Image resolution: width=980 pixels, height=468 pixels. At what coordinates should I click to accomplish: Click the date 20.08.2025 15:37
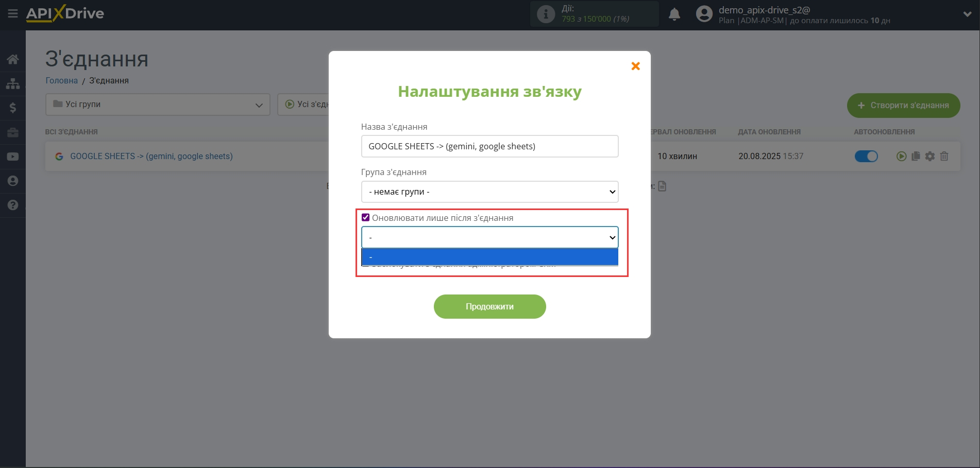click(771, 156)
